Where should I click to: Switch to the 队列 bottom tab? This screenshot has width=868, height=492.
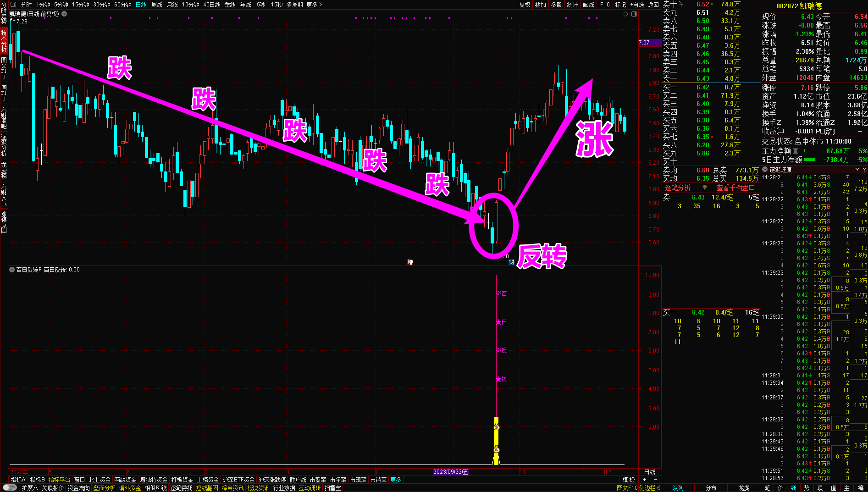[678, 488]
